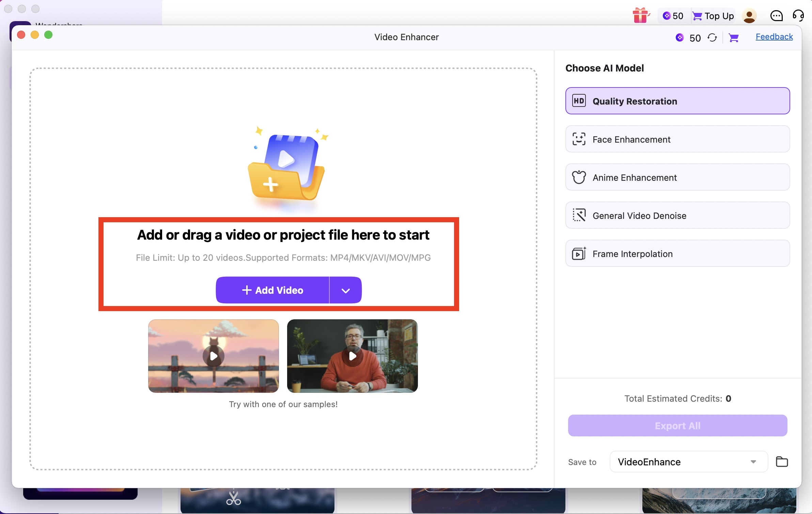This screenshot has height=514, width=812.
Task: Play the presenter sample video
Action: point(352,356)
